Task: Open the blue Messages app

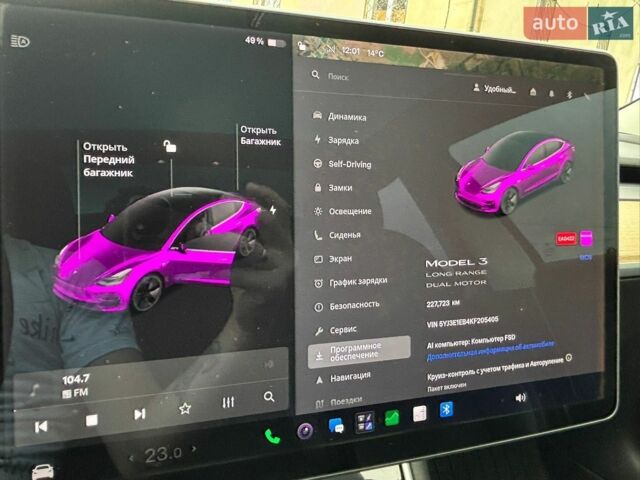Action: pos(336,426)
